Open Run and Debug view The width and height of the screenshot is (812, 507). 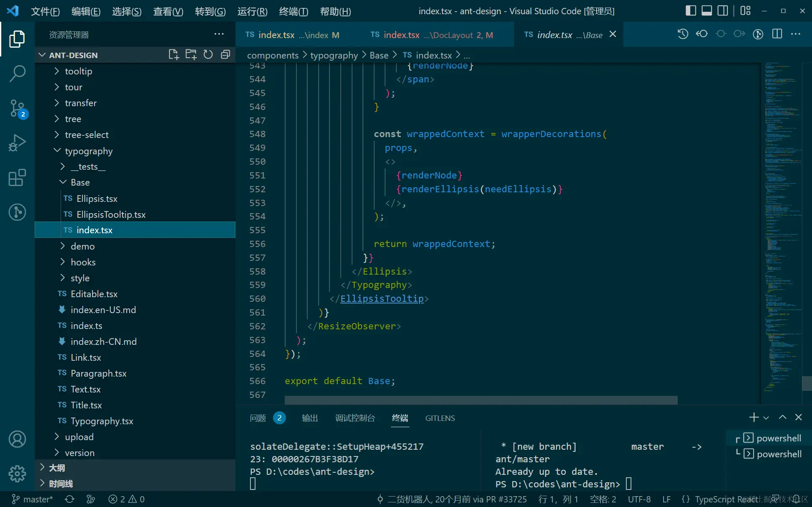(17, 143)
